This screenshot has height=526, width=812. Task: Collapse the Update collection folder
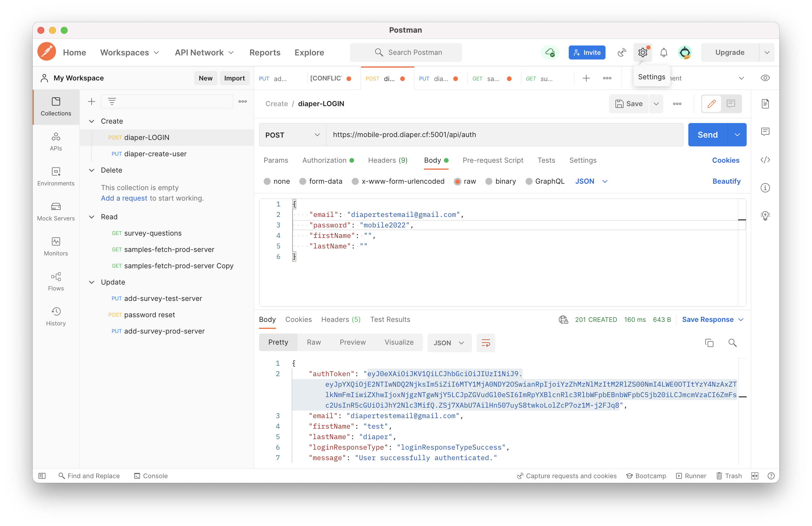pos(91,282)
